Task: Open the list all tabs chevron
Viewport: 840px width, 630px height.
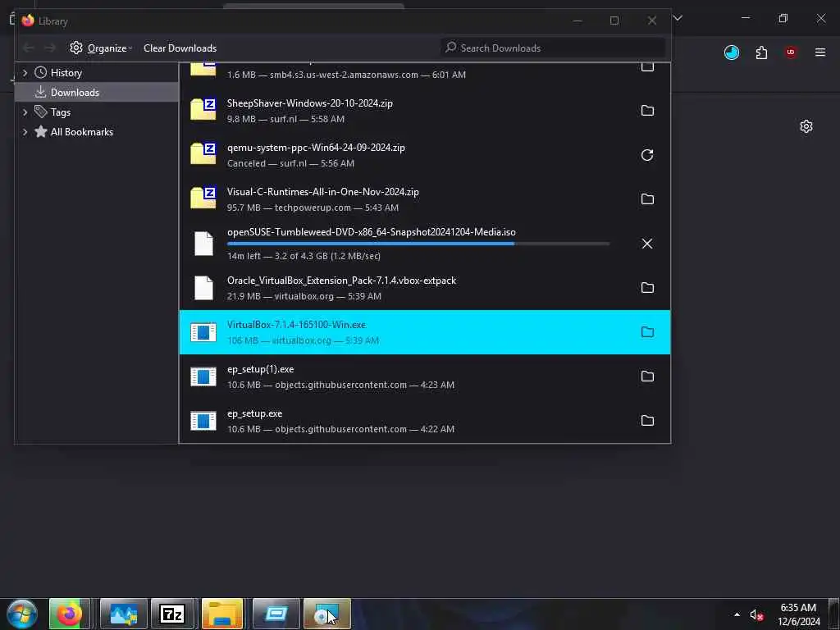Action: 678,18
